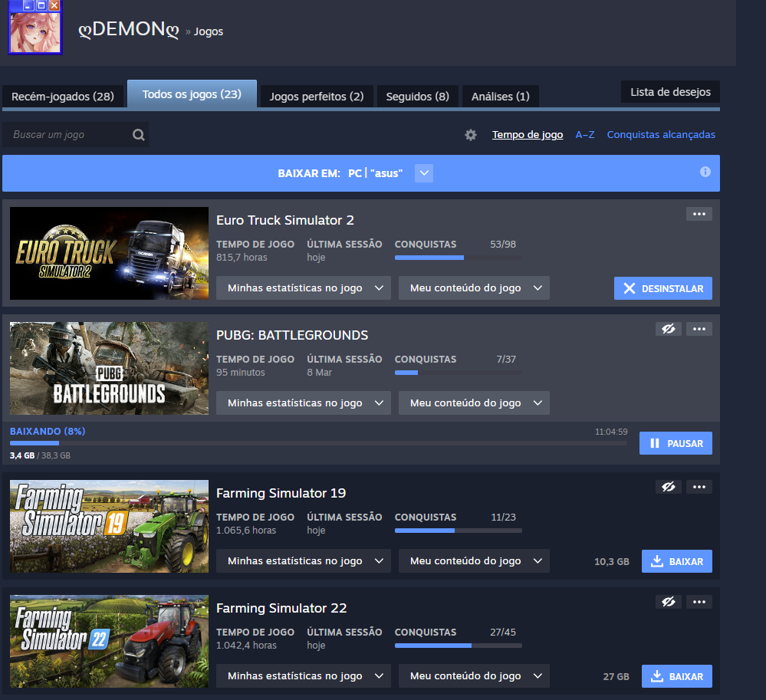Image resolution: width=766 pixels, height=700 pixels.
Task: Expand Euro Truck Simulator 2 game content
Action: click(474, 288)
